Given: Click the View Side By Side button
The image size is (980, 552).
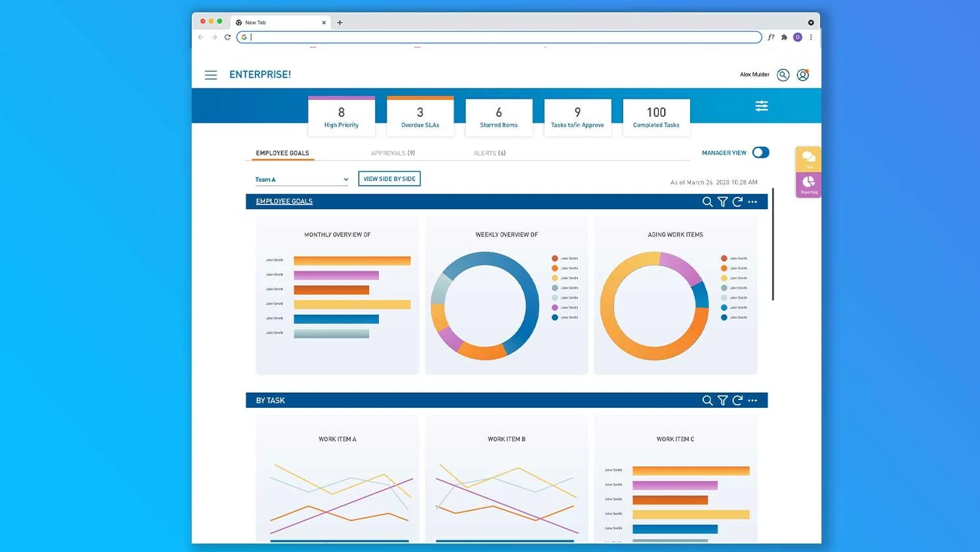Looking at the screenshot, I should pyautogui.click(x=389, y=179).
